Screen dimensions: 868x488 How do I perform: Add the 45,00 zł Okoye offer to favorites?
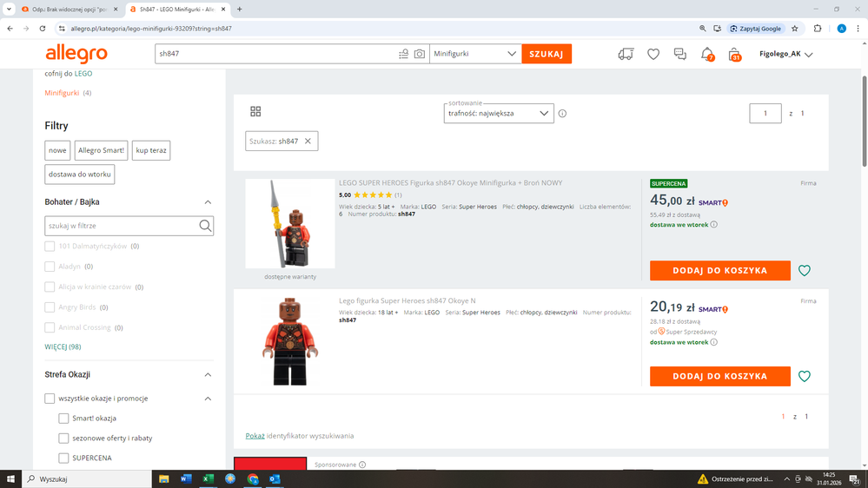tap(805, 271)
